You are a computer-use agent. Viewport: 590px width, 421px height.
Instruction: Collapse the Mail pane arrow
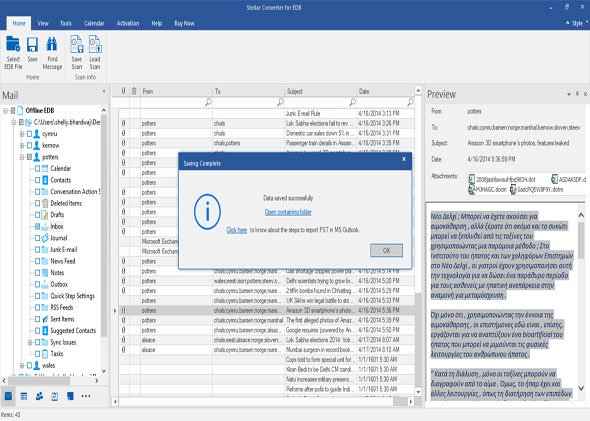click(103, 91)
